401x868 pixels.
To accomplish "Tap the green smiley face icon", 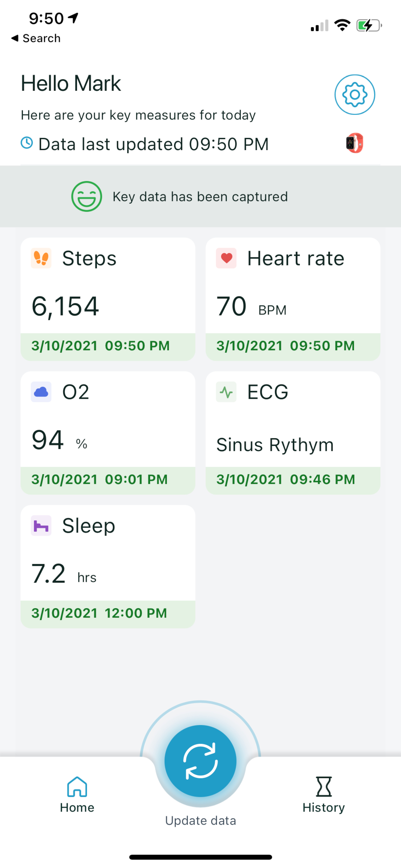I will tap(87, 197).
